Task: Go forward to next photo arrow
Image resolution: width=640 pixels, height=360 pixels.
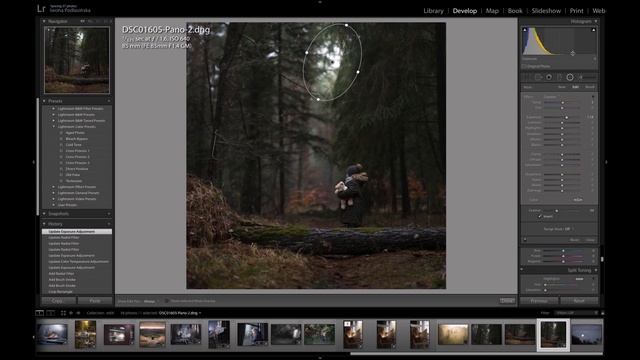Action: [78, 313]
